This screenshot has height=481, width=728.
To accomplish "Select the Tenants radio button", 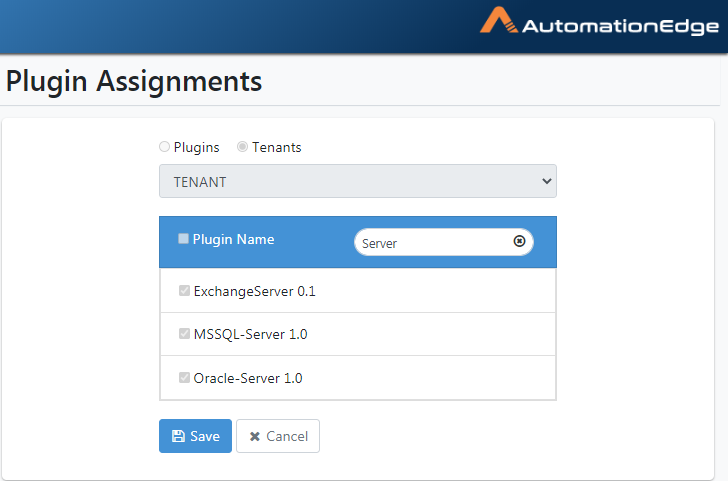I will pyautogui.click(x=242, y=147).
